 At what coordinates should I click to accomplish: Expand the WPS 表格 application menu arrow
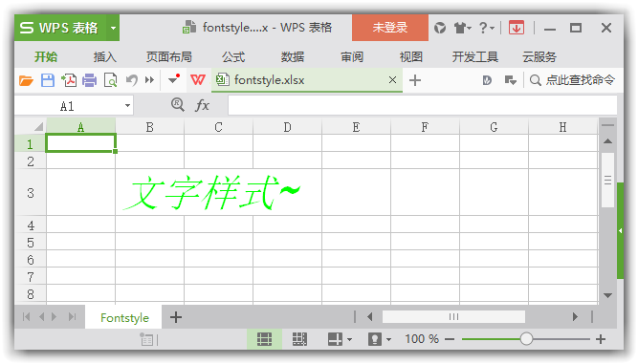(x=113, y=28)
